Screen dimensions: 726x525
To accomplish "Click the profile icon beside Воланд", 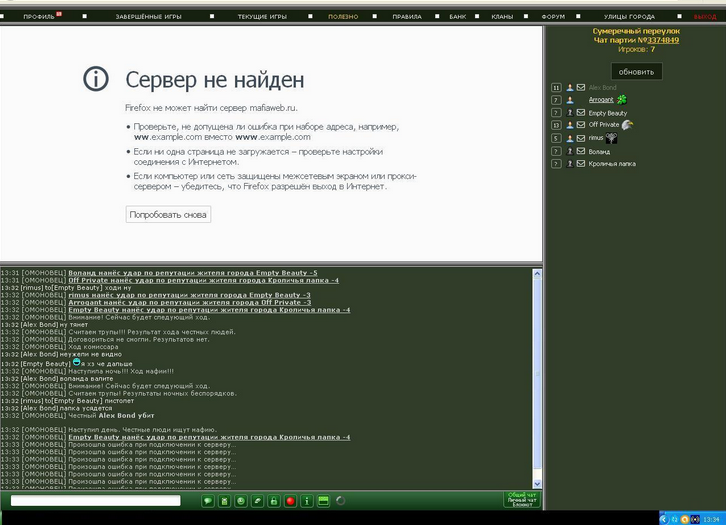I will (x=570, y=151).
